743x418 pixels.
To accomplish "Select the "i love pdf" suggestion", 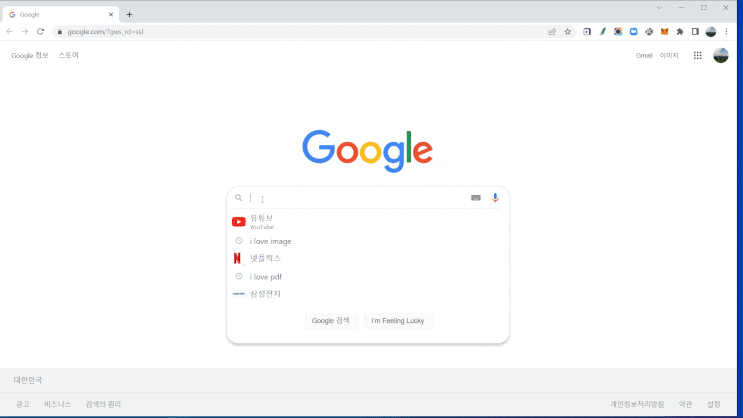I will [x=368, y=277].
